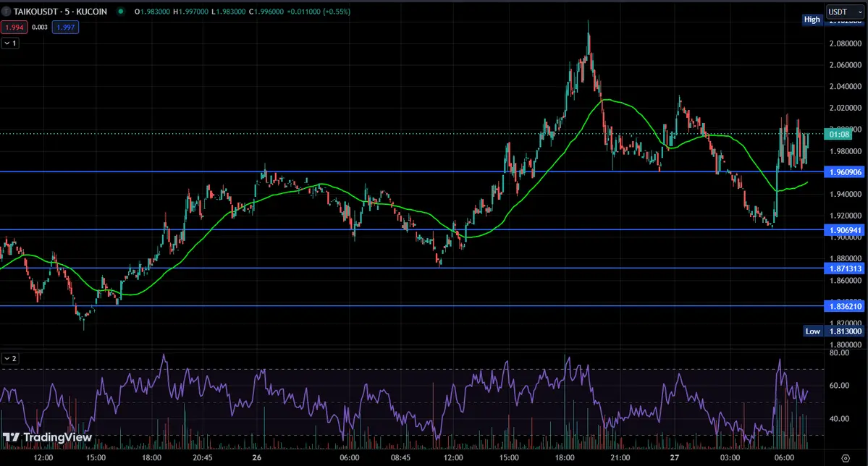Click the TAIKO symbol logo icon
The width and height of the screenshot is (868, 466).
pos(6,11)
